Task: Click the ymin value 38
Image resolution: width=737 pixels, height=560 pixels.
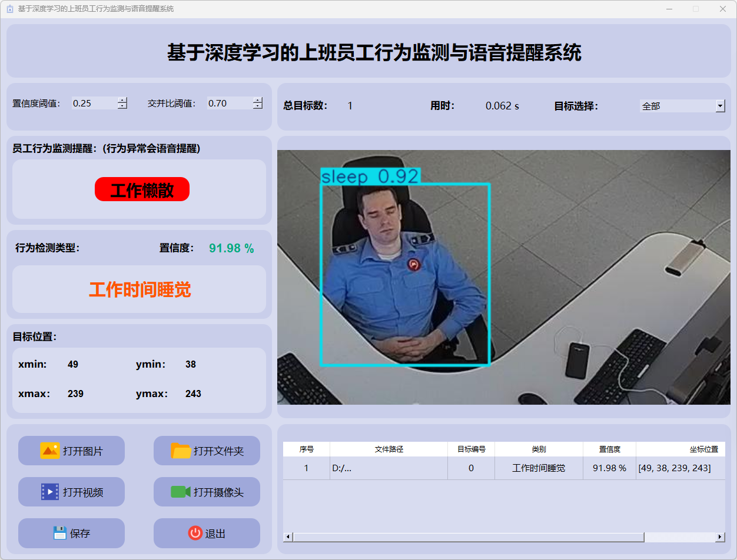Action: click(191, 365)
